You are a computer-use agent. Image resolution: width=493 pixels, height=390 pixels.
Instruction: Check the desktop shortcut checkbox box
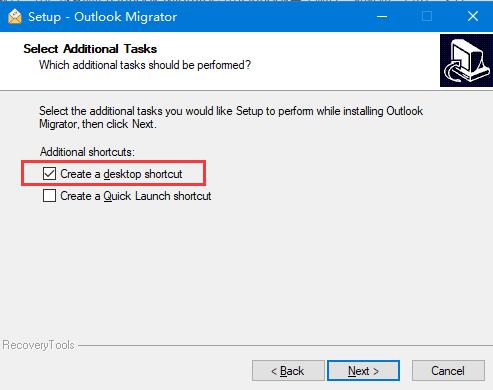pos(49,174)
